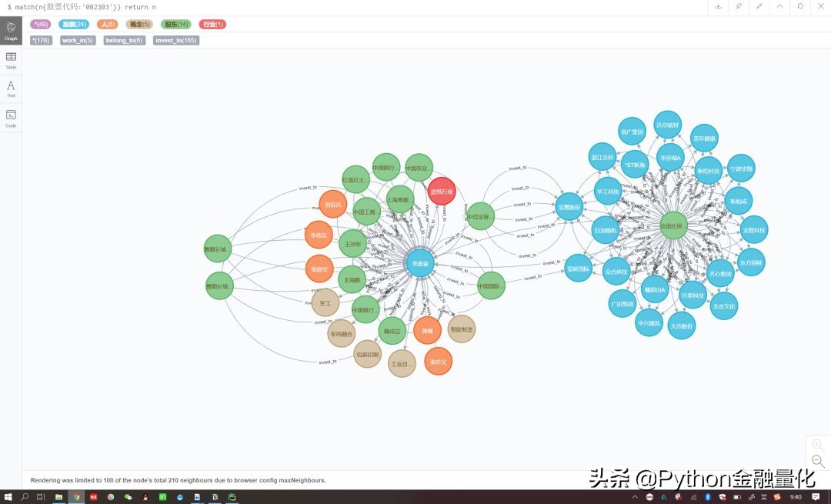Download the graph result as image
Viewport: 831px width, 504px height.
(x=718, y=6)
